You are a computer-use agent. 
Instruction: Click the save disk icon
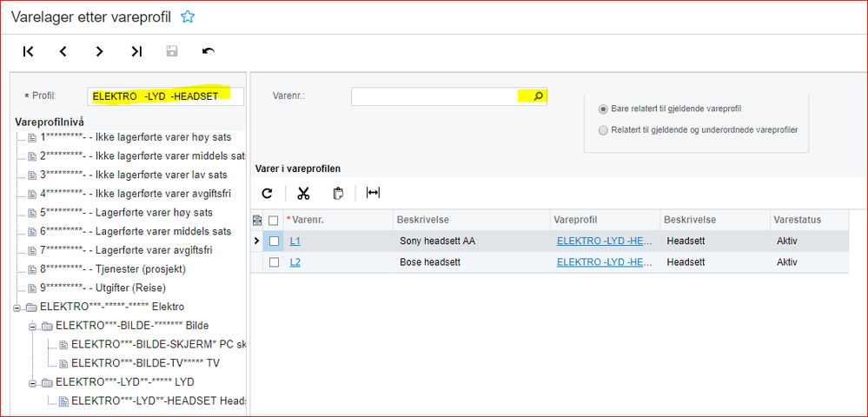(172, 51)
